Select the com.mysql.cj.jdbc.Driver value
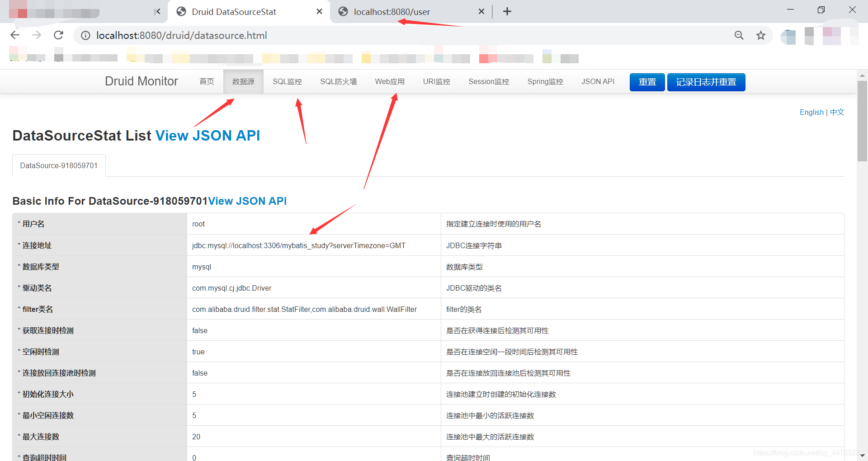This screenshot has width=868, height=461. (x=232, y=288)
